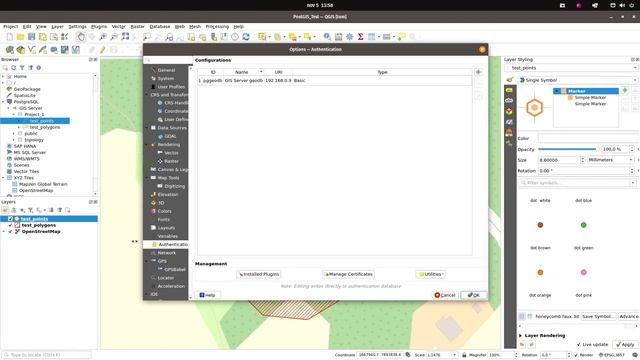Viewport: 640px width, 360px height.
Task: Toggle visibility checkbox of test_points layer
Action: click(10, 219)
